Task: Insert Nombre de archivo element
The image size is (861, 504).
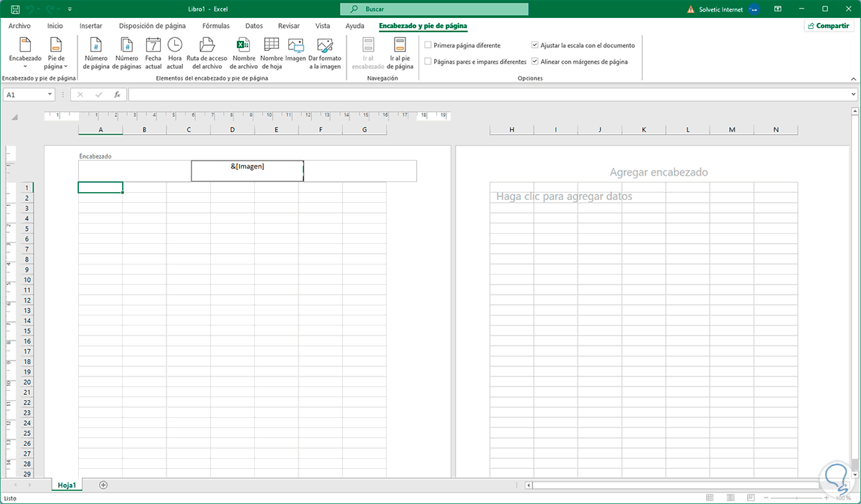Action: tap(243, 54)
